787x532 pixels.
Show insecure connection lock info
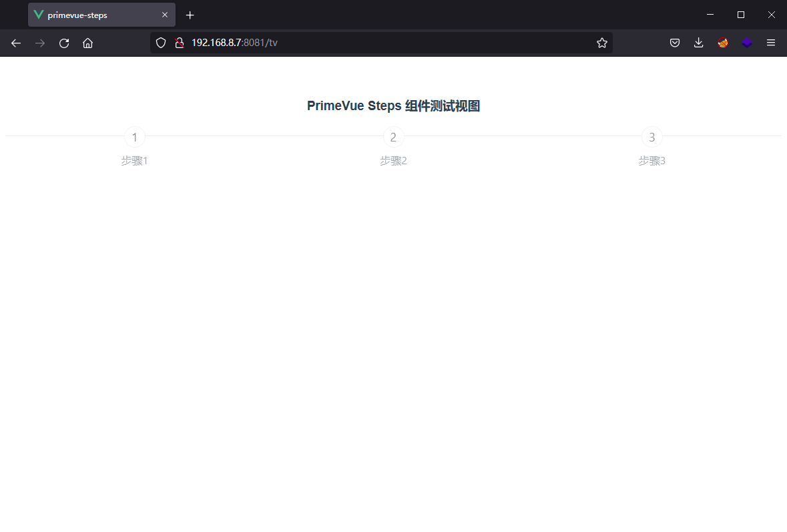point(179,43)
